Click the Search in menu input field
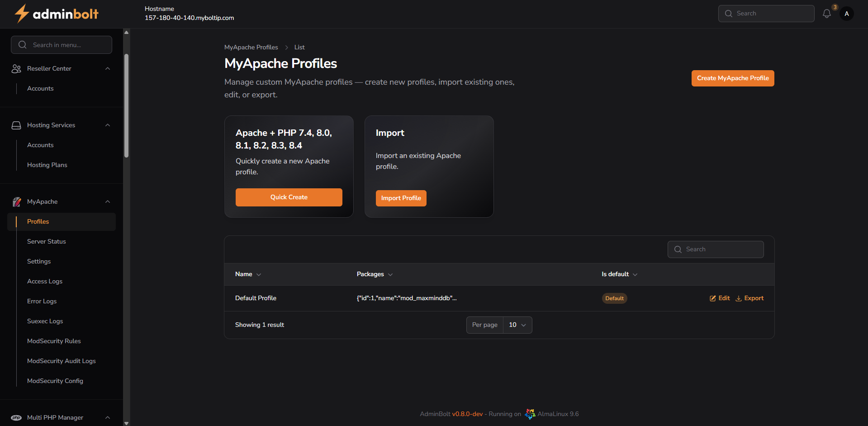 click(61, 45)
